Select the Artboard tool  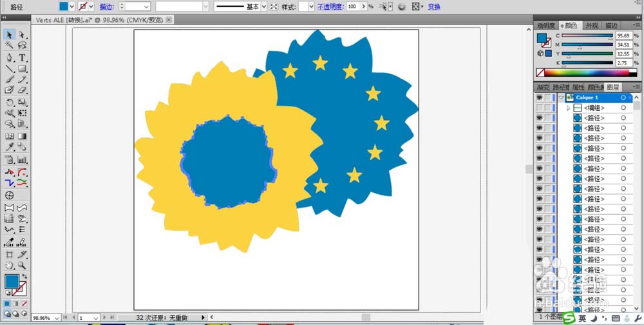click(x=10, y=254)
